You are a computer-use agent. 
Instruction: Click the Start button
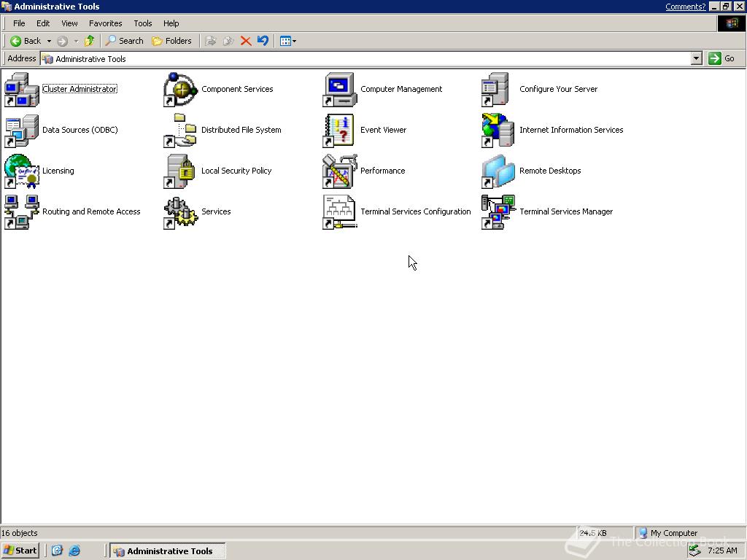click(20, 551)
